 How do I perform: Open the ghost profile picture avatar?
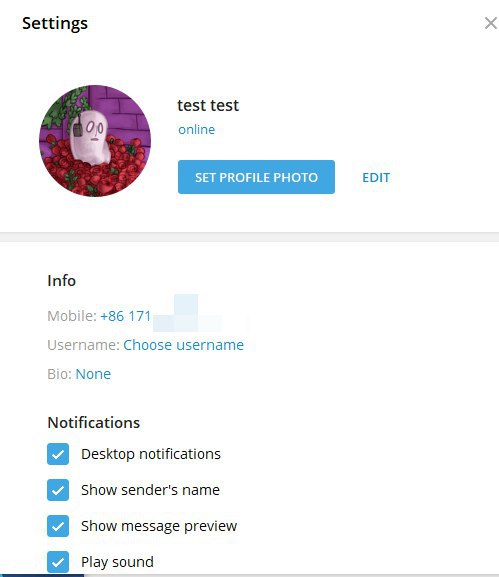pos(95,141)
